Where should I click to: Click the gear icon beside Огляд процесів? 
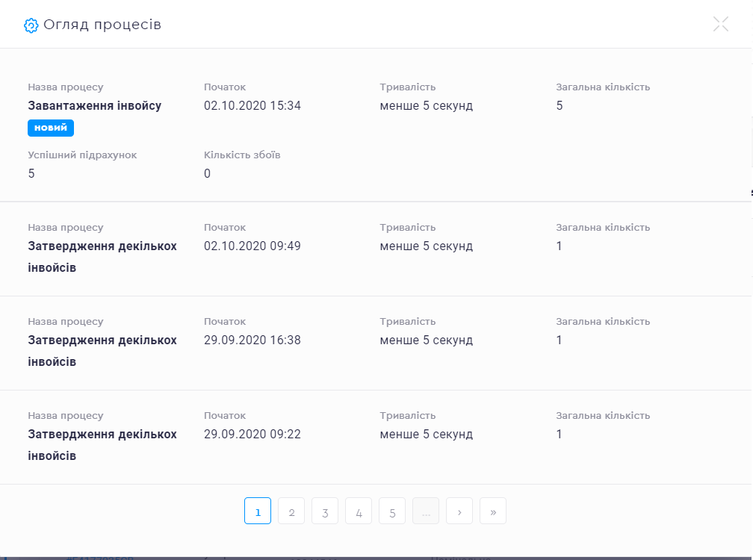coord(31,25)
